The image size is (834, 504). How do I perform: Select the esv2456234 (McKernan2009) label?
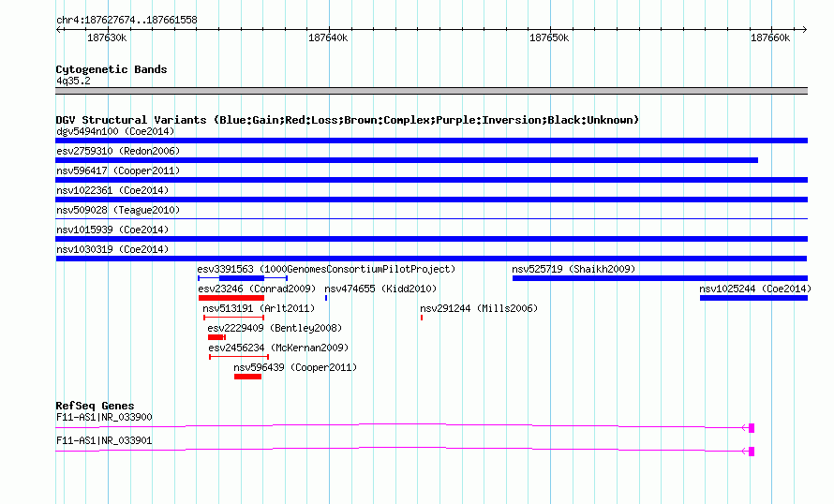(x=278, y=348)
